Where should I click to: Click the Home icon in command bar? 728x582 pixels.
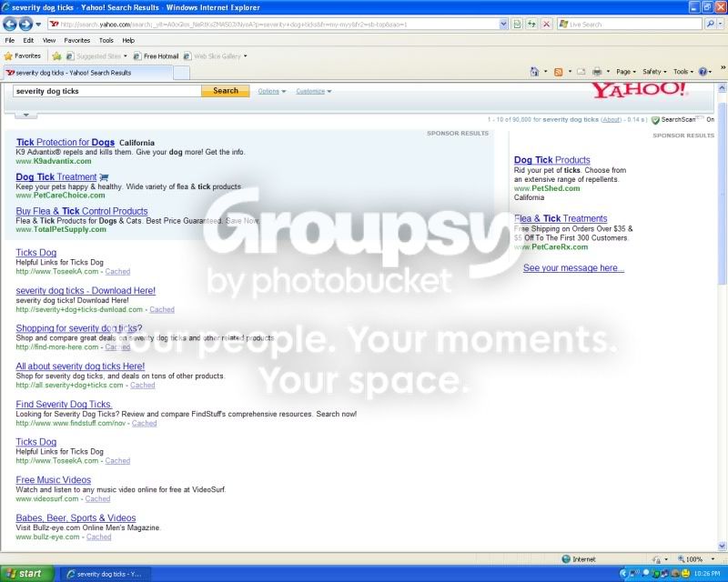534,72
